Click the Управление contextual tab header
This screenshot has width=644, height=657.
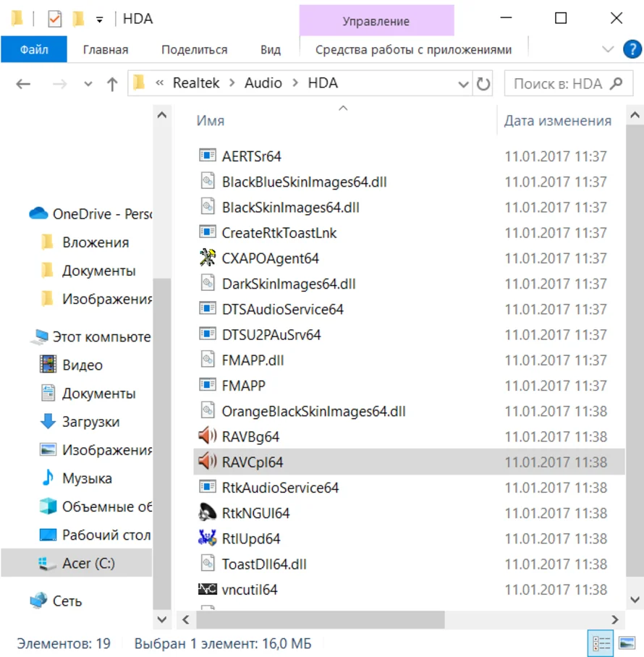[x=376, y=21]
